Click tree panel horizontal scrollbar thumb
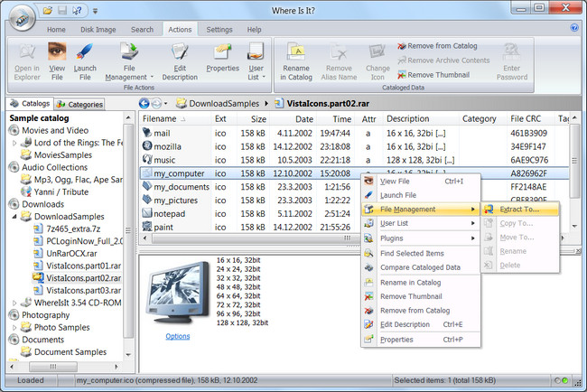This screenshot has width=587, height=392. [53, 367]
